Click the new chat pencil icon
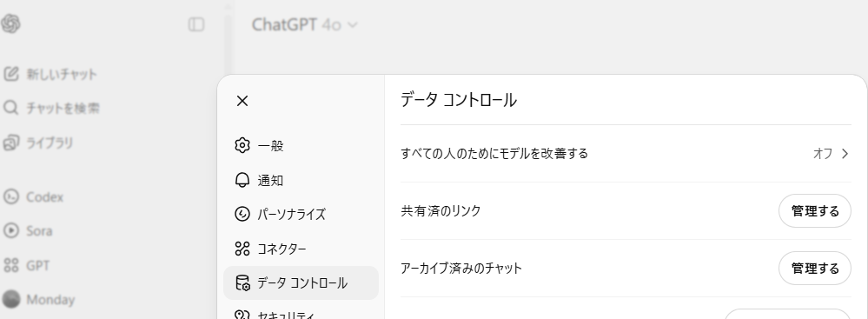 11,74
